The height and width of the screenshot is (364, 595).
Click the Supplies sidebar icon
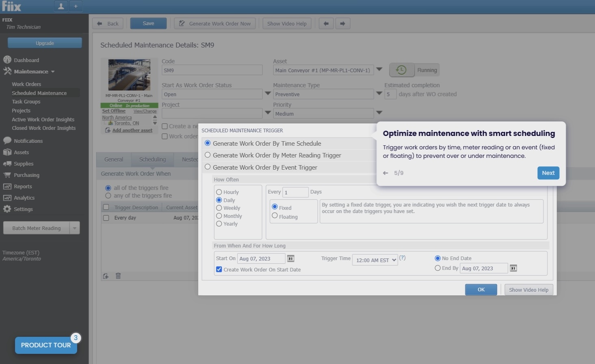(7, 164)
